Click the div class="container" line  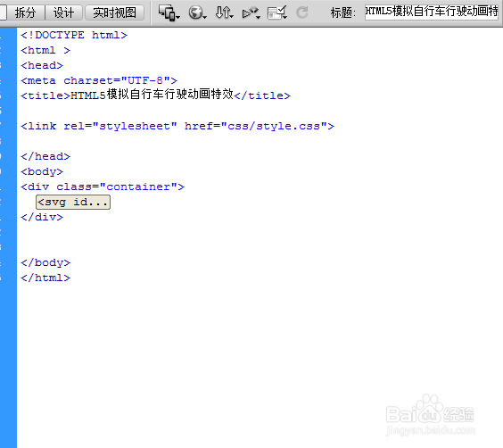click(x=103, y=187)
